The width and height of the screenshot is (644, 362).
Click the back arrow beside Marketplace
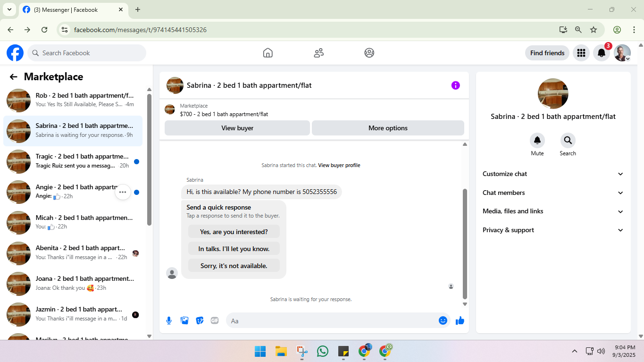[x=14, y=77]
